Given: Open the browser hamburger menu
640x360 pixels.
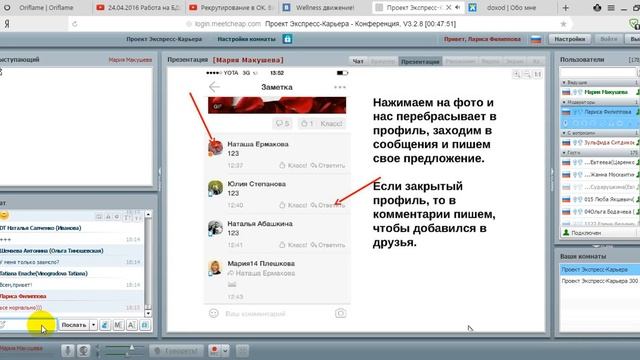Looking at the screenshot, I should tap(611, 8).
